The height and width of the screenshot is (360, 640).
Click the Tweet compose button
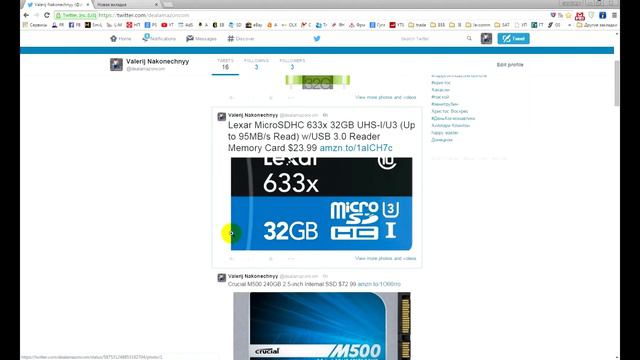click(x=513, y=38)
